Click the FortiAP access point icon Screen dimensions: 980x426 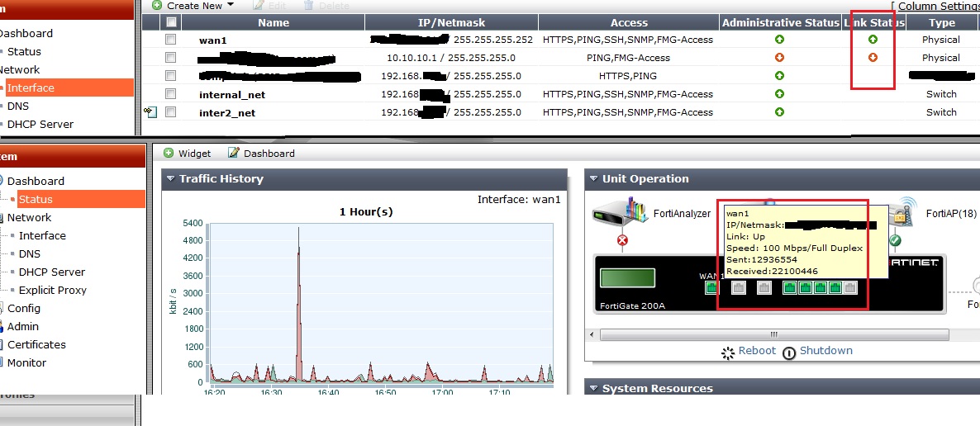pos(905,212)
